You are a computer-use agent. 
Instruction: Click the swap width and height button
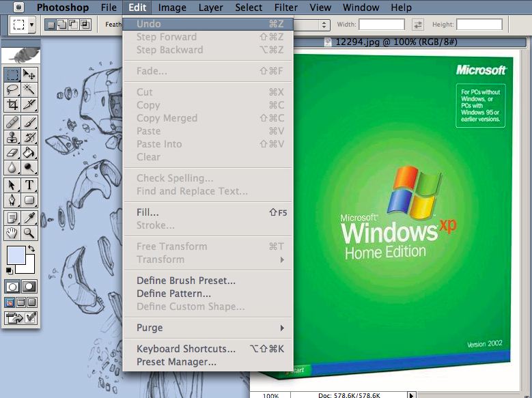[x=418, y=25]
